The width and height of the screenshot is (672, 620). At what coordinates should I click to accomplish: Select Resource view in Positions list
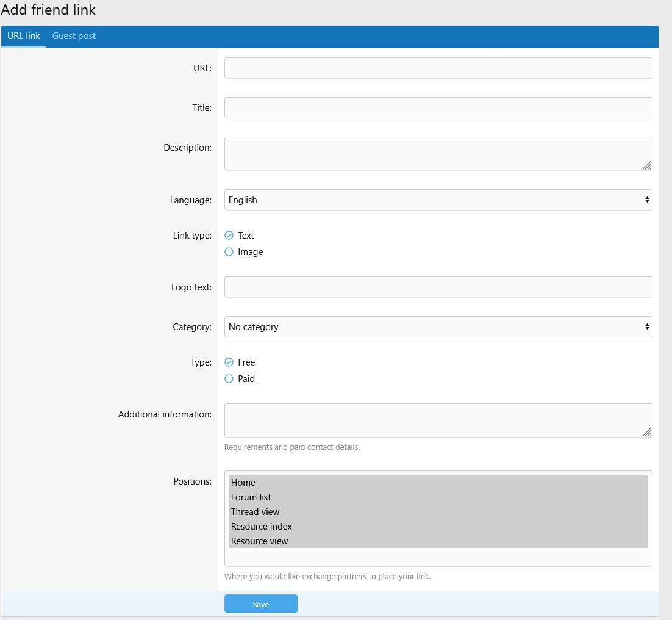[438, 541]
